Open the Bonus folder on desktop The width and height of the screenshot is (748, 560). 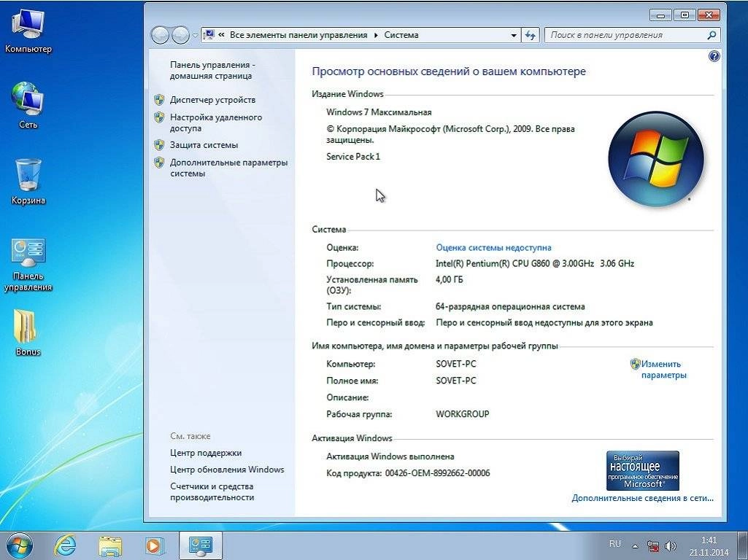[x=28, y=332]
